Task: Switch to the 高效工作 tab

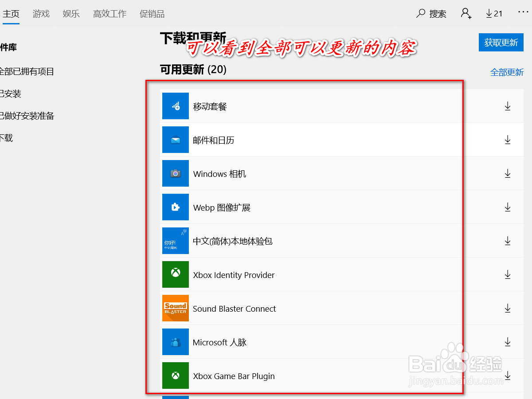Action: click(110, 14)
